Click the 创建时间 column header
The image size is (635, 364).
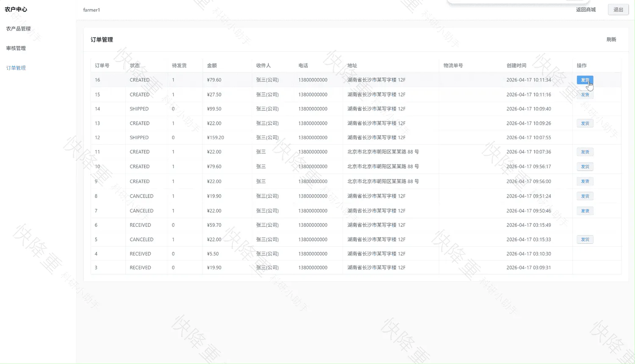(516, 66)
